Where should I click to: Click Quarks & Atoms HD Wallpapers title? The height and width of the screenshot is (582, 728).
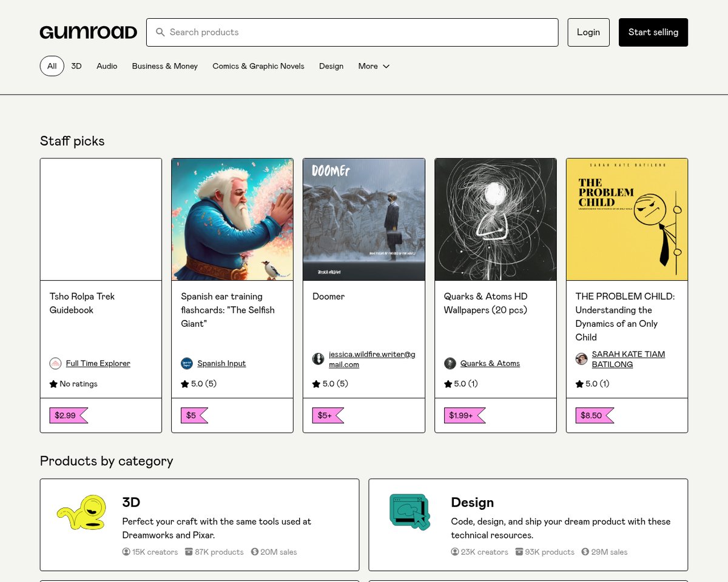pos(486,303)
